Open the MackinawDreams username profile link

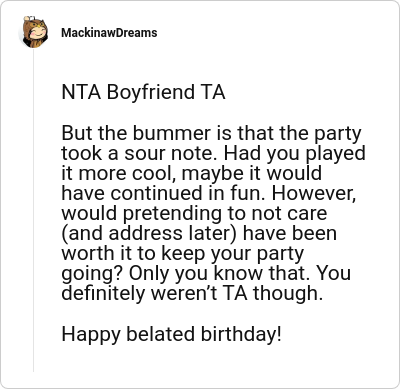pyautogui.click(x=109, y=33)
